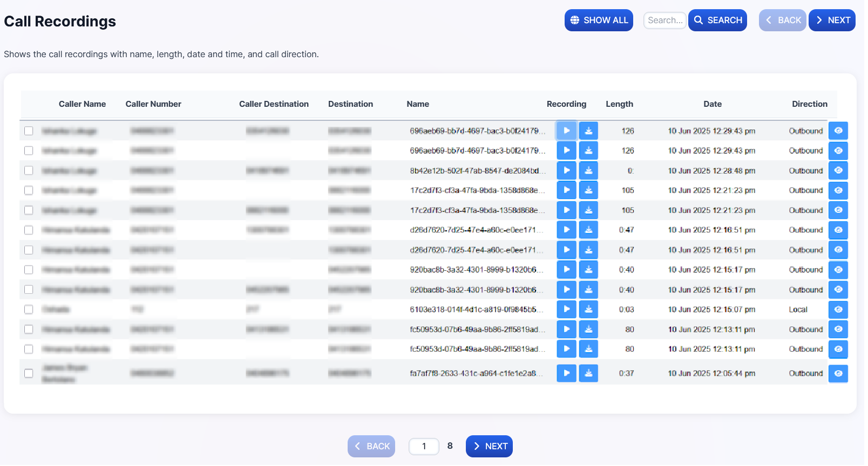The width and height of the screenshot is (868, 466).
Task: Check the box for the fa7af7f8 recording
Action: tap(29, 373)
